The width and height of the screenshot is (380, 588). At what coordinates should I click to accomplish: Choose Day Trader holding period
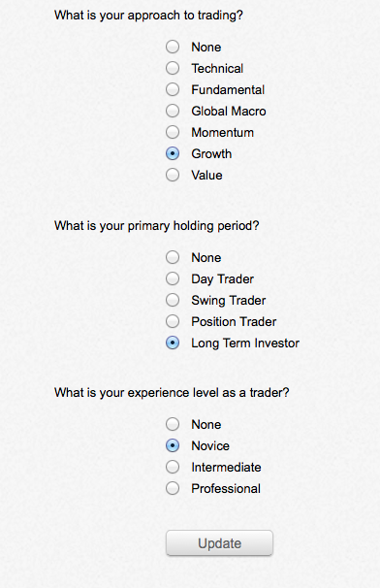click(173, 279)
